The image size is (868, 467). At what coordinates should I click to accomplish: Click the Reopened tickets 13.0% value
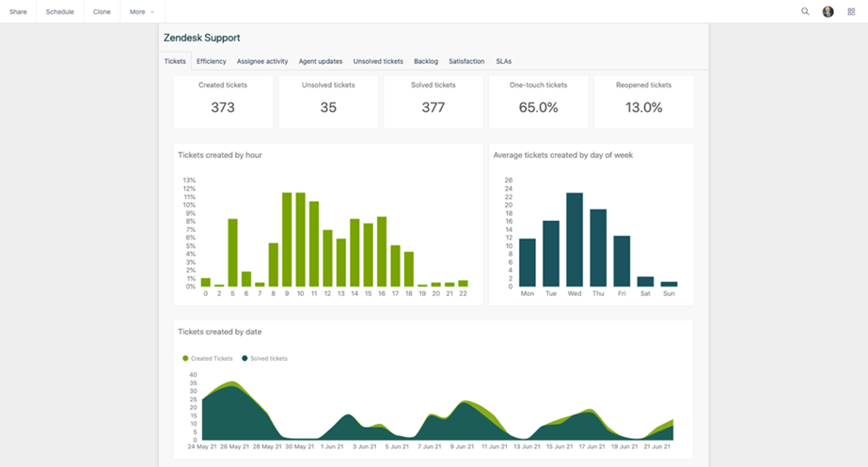(644, 107)
